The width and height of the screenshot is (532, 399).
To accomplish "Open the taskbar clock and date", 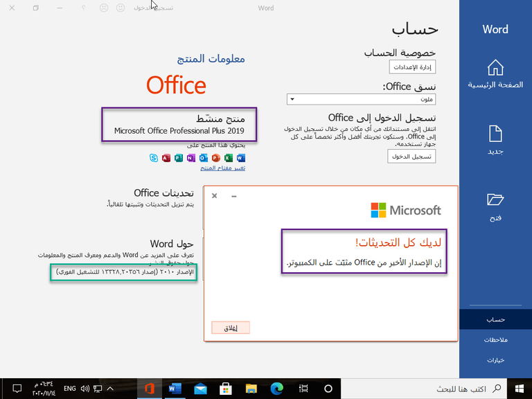I will [44, 389].
